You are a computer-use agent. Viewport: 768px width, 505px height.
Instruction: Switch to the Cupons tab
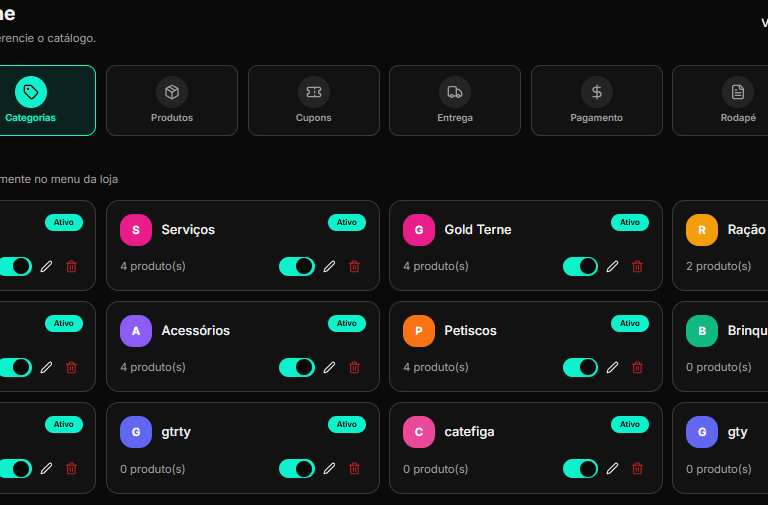click(314, 100)
